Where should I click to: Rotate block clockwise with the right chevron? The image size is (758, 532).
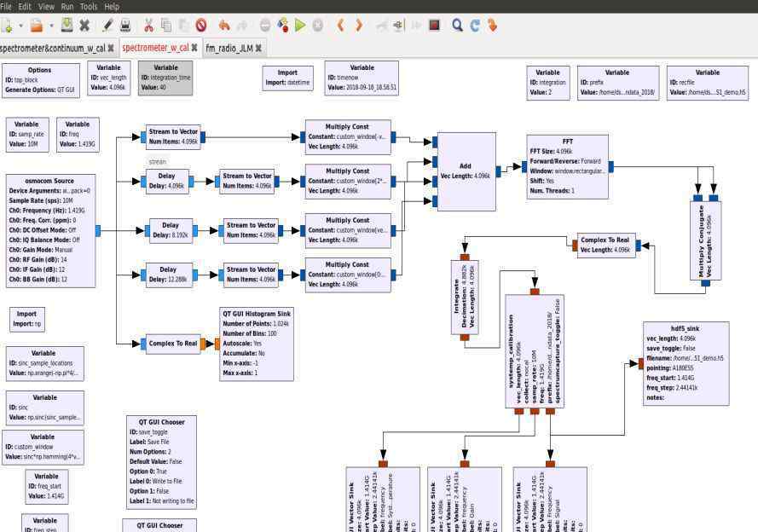359,25
